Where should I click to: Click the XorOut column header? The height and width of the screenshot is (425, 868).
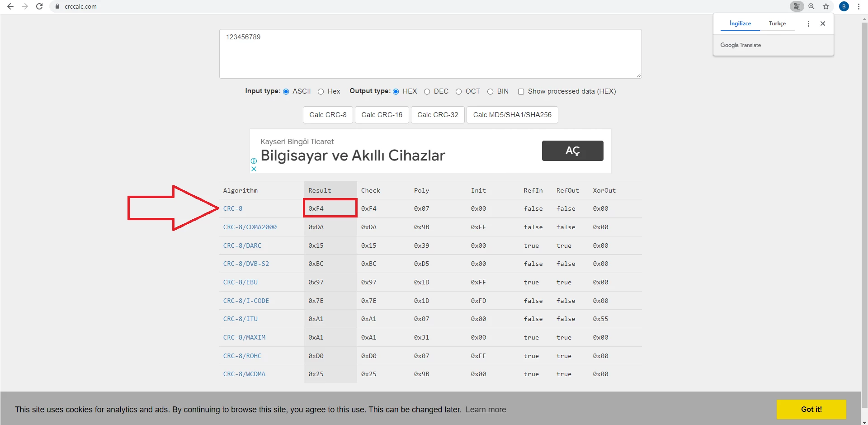click(x=604, y=190)
